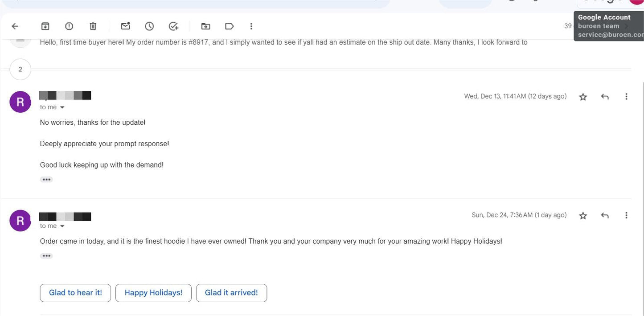Reply to the Dec 13 message
Viewport: 644px width, 316px height.
click(x=605, y=97)
